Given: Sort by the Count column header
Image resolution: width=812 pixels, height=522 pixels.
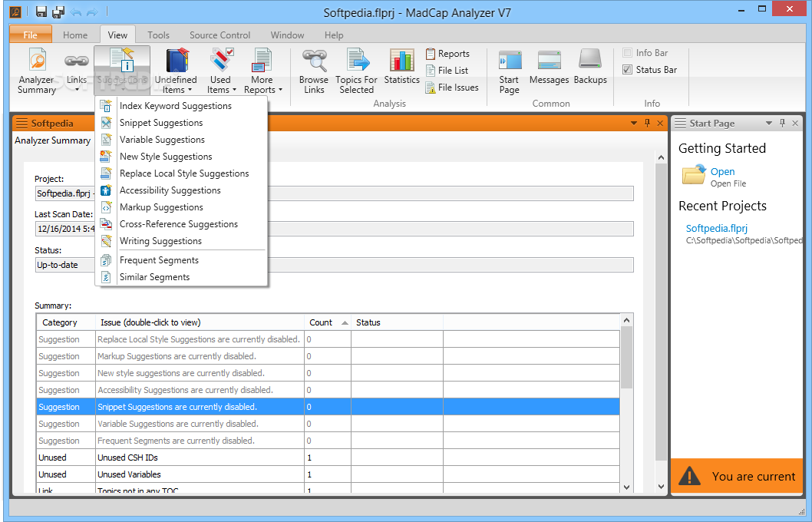Looking at the screenshot, I should (x=327, y=322).
